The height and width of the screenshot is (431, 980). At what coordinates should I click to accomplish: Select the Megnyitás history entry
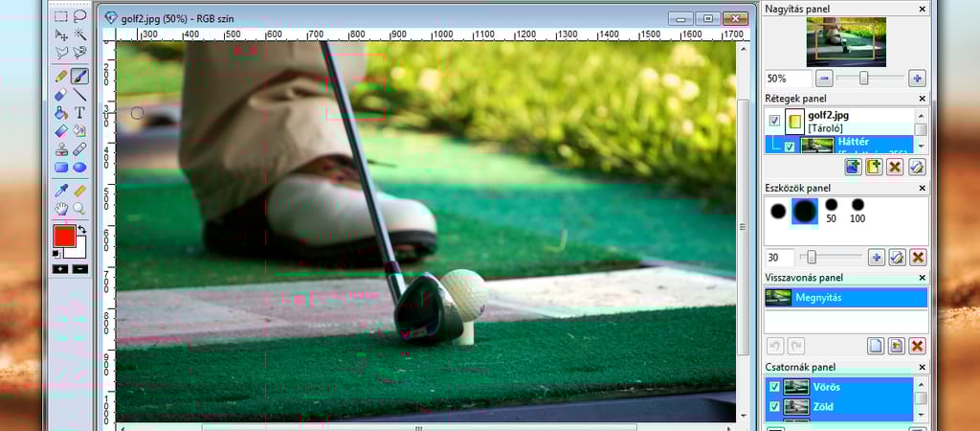tap(846, 298)
